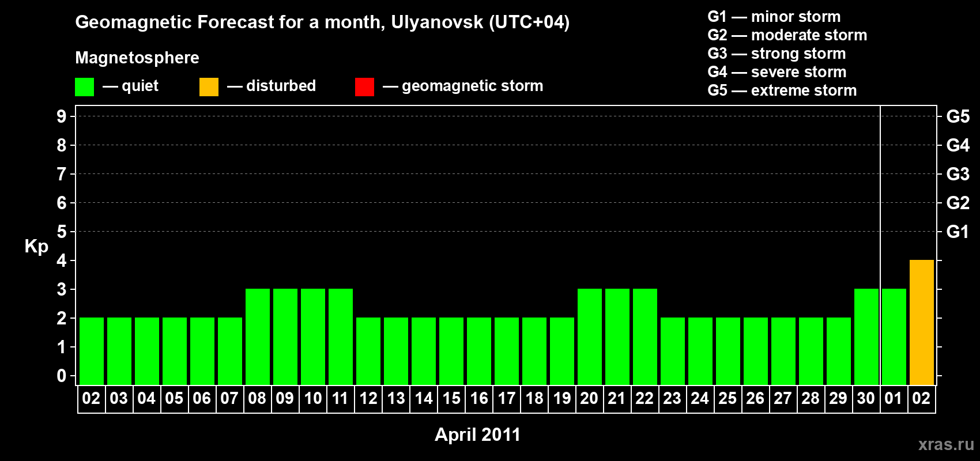The width and height of the screenshot is (980, 461).
Task: Click the G2 label on the right axis
Action: tap(958, 203)
